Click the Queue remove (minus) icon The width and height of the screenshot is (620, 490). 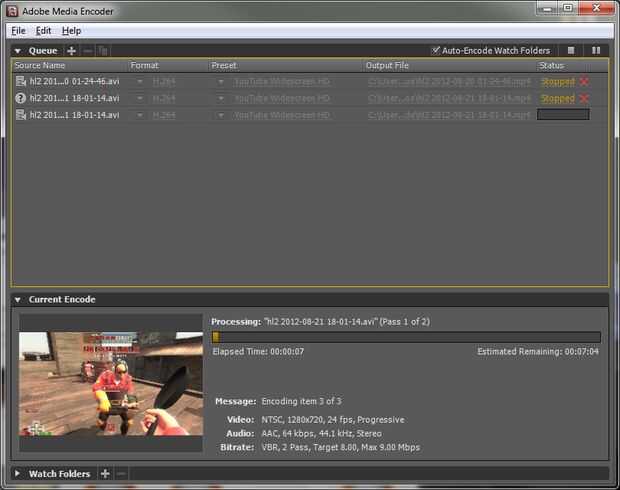click(x=88, y=51)
